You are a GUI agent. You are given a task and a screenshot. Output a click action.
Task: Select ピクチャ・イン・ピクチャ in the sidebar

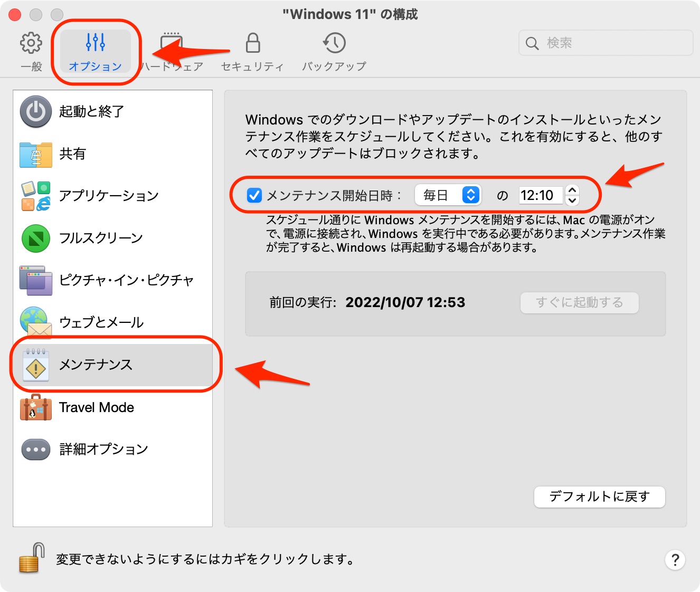click(x=113, y=280)
